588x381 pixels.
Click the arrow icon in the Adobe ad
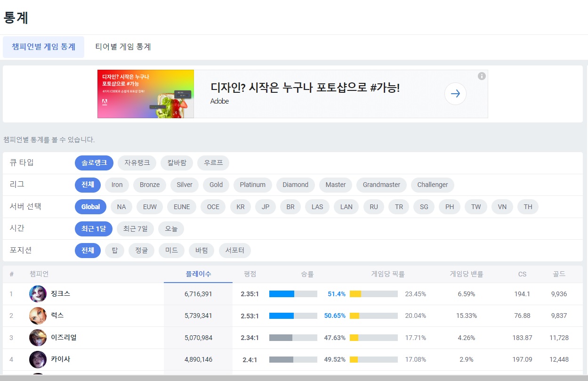455,93
